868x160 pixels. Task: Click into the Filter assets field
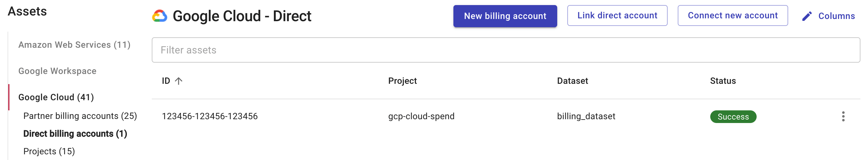click(x=505, y=50)
